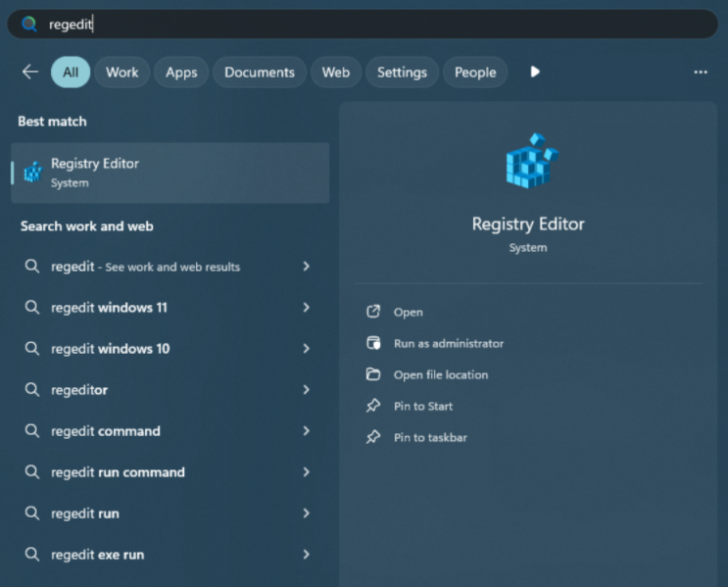Open Registry Editor from right pane
728x587 pixels.
pyautogui.click(x=408, y=312)
